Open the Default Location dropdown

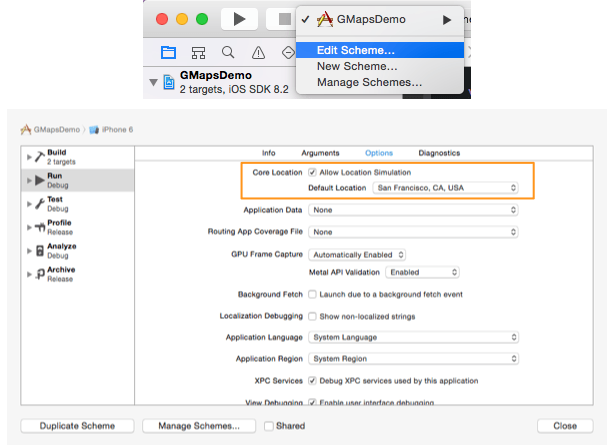[x=445, y=187]
